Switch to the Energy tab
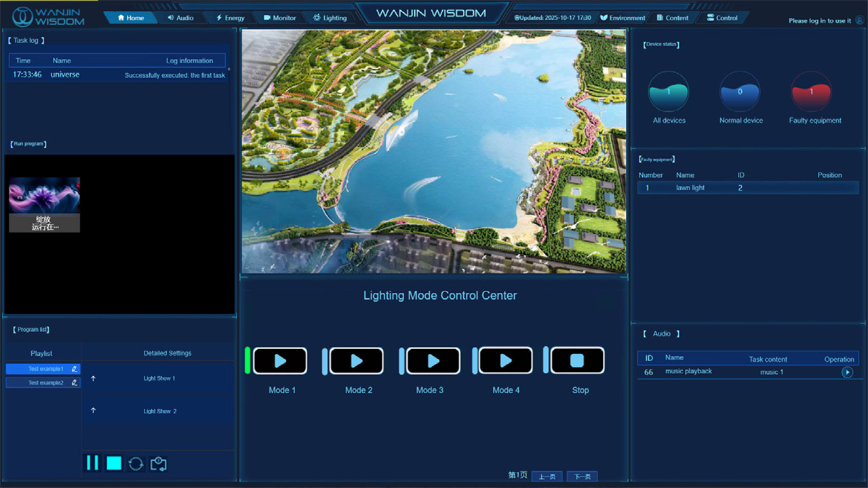Viewport: 868px width, 488px height. (230, 18)
